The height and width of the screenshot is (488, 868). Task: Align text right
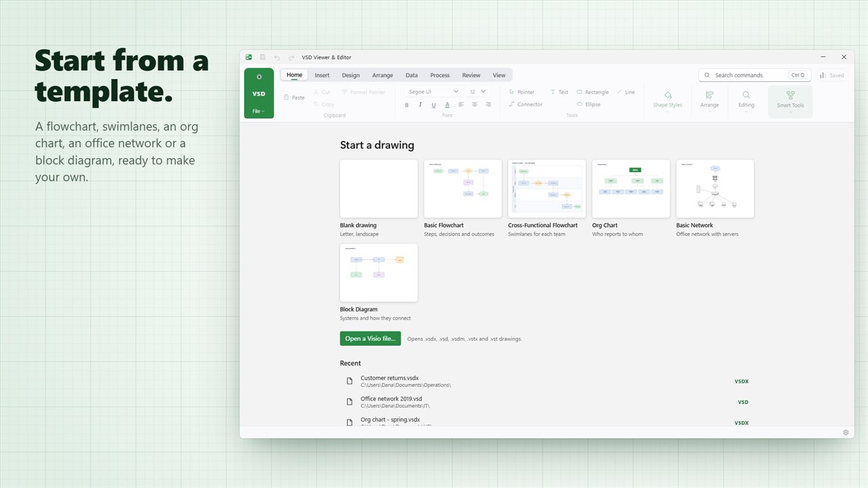point(488,104)
